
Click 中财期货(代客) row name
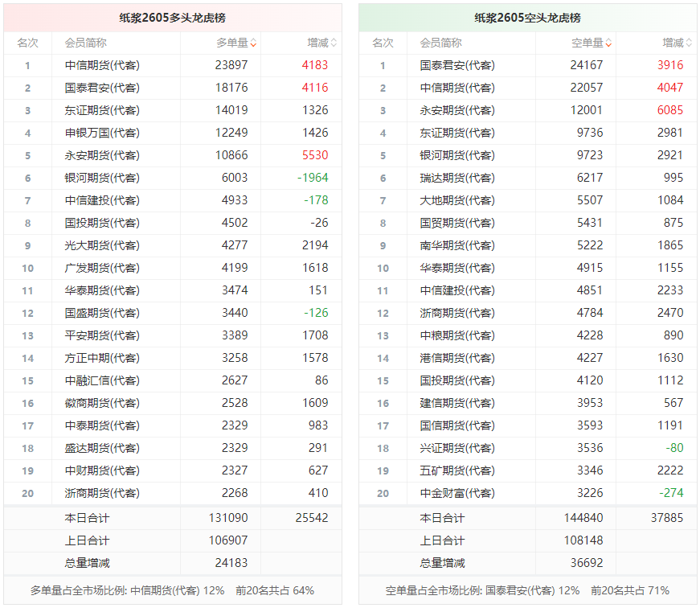click(x=102, y=470)
